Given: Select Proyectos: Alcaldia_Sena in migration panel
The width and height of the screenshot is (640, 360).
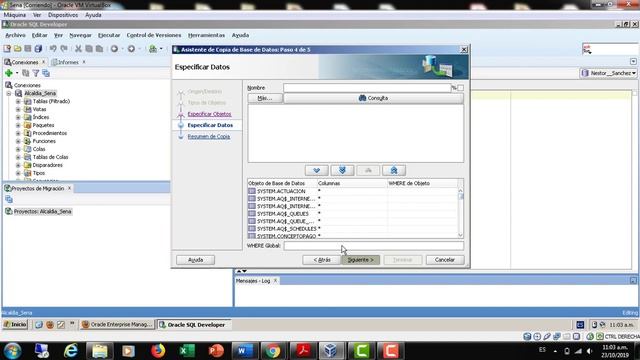Looking at the screenshot, I should pyautogui.click(x=42, y=211).
